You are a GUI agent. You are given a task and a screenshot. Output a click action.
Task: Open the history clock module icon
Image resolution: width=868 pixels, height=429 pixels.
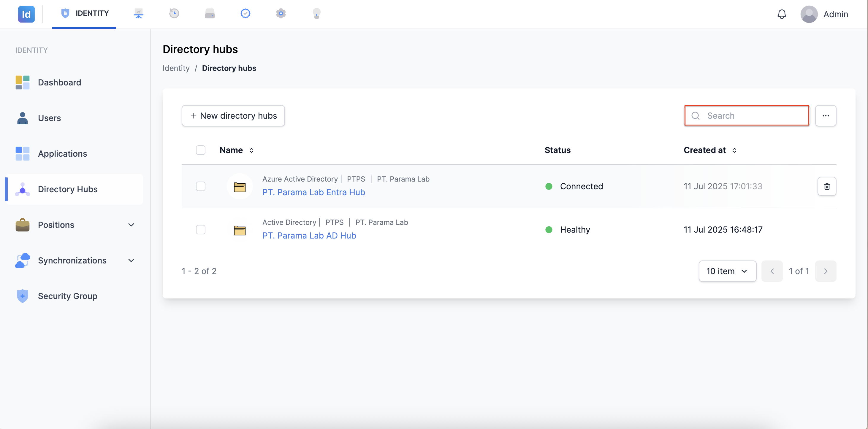coord(174,13)
